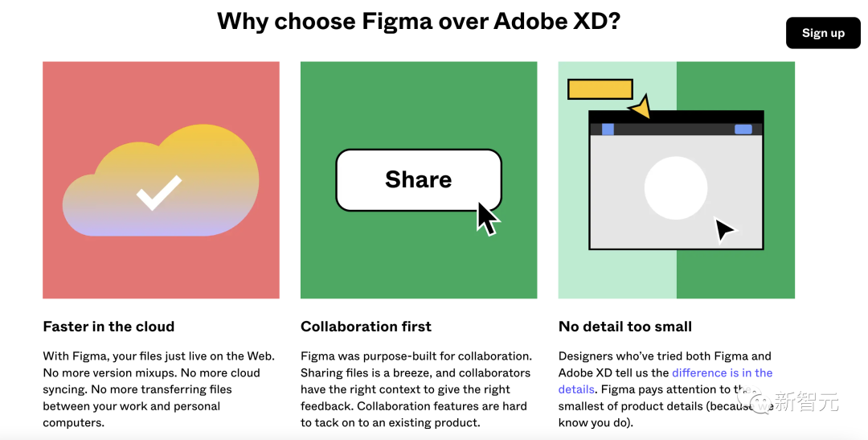The image size is (868, 440).
Task: Select the "Faster in the cloud" heading
Action: coord(108,327)
